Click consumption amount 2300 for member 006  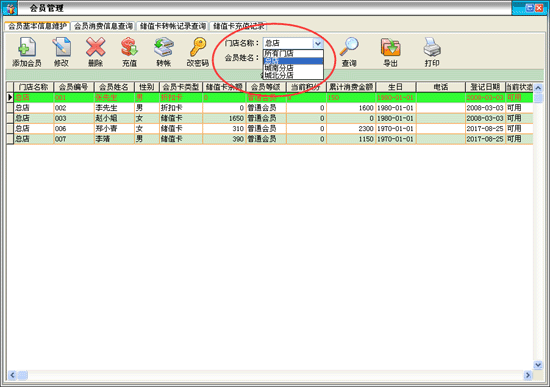[351, 128]
